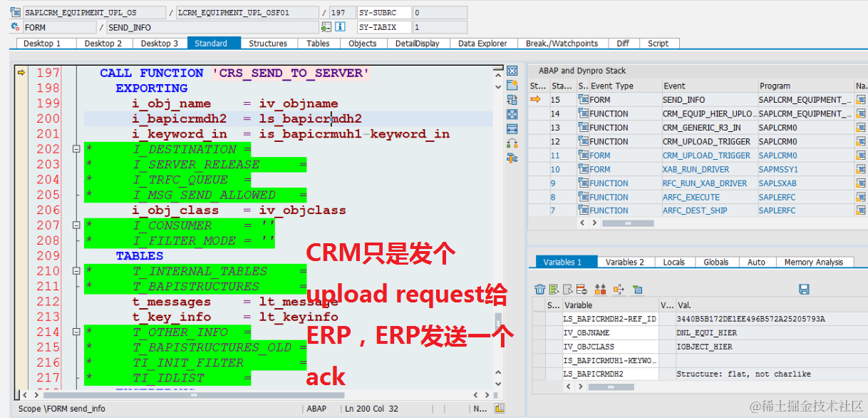This screenshot has height=418, width=868.
Task: Select the CRM_EQUIP_HIER_UPLO stack event
Action: (709, 113)
